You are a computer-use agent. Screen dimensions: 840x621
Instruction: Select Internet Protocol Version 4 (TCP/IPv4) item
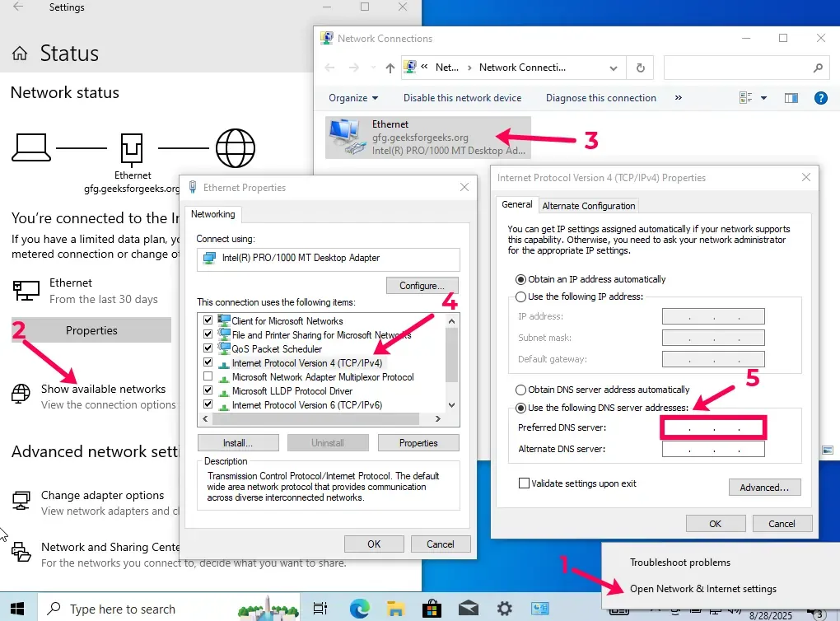307,362
